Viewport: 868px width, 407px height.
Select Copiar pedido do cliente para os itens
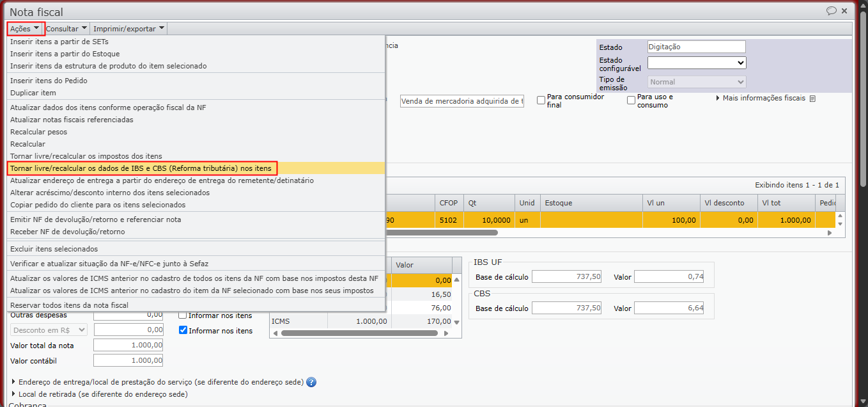[x=196, y=205]
